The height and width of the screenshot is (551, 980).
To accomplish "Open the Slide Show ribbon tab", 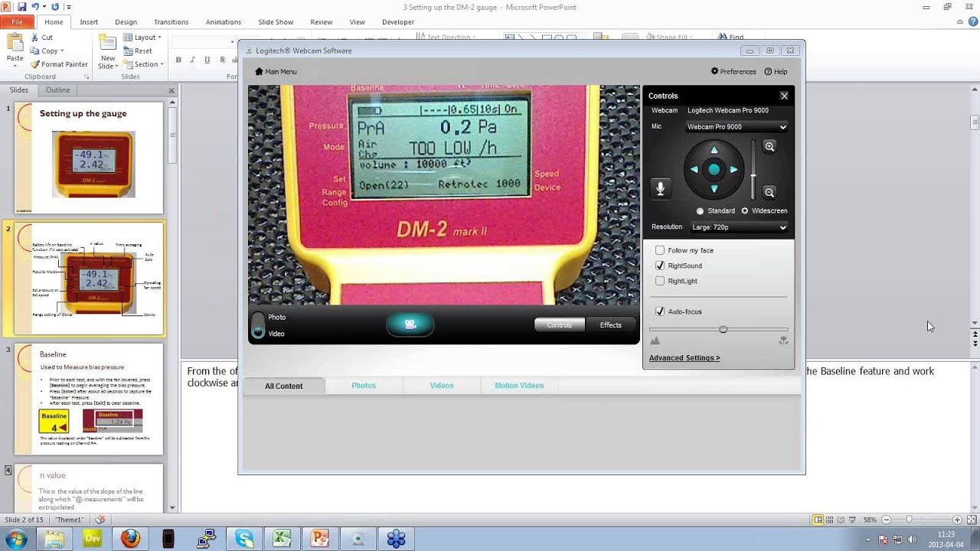I will [x=276, y=22].
